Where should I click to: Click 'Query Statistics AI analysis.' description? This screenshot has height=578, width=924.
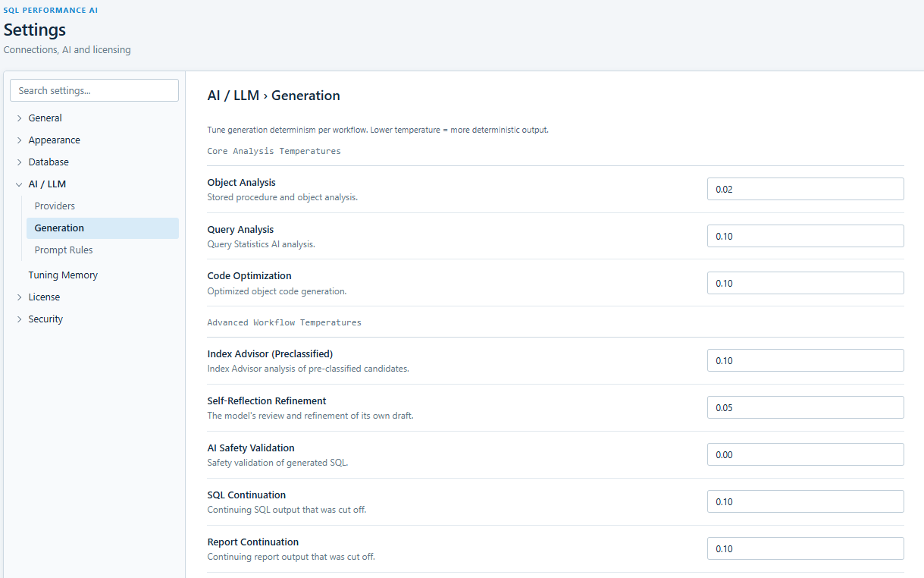pyautogui.click(x=261, y=244)
